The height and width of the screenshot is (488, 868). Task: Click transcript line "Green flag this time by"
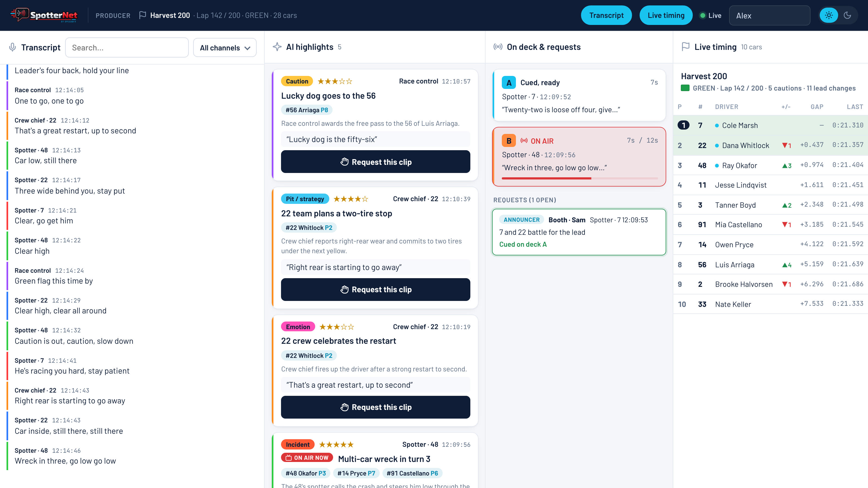pos(54,281)
